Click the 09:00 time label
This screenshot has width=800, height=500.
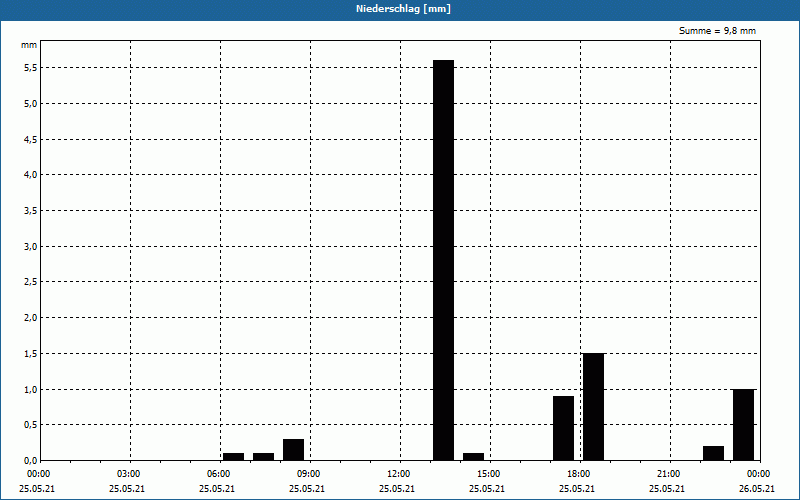tap(308, 474)
